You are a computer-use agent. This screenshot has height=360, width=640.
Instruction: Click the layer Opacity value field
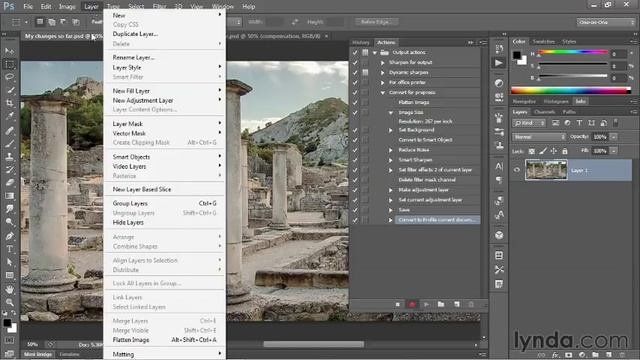click(600, 137)
